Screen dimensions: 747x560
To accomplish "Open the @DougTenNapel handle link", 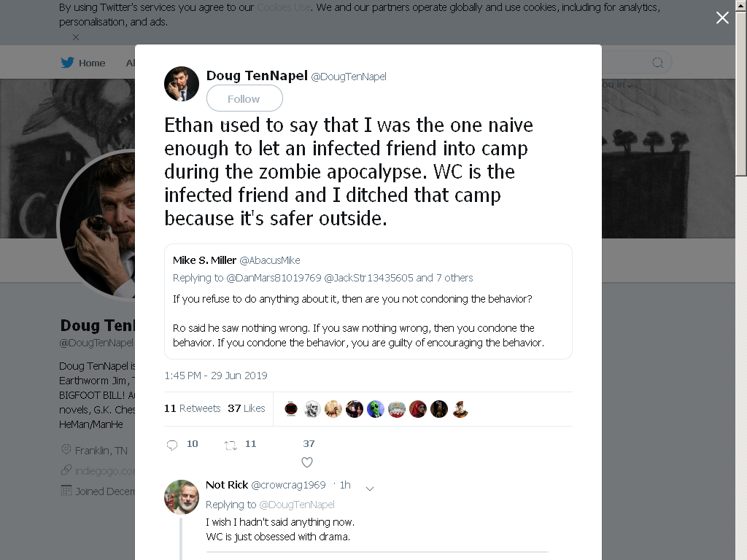I will click(348, 77).
